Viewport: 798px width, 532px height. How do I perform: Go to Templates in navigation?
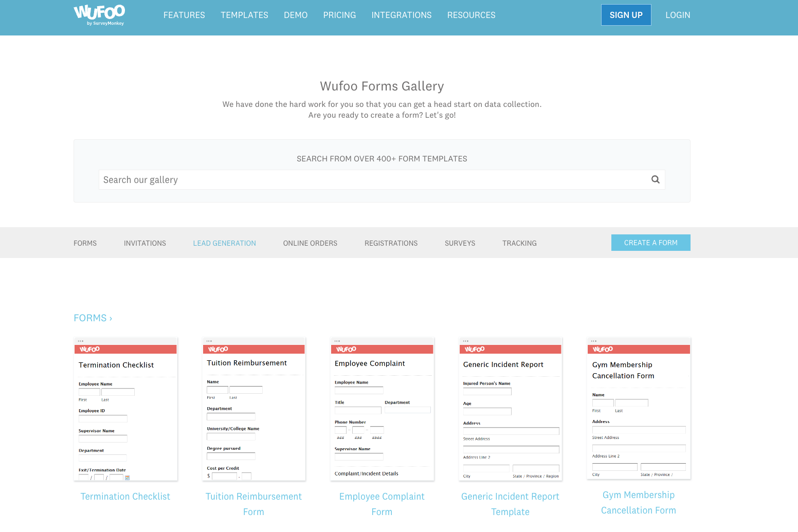click(244, 15)
